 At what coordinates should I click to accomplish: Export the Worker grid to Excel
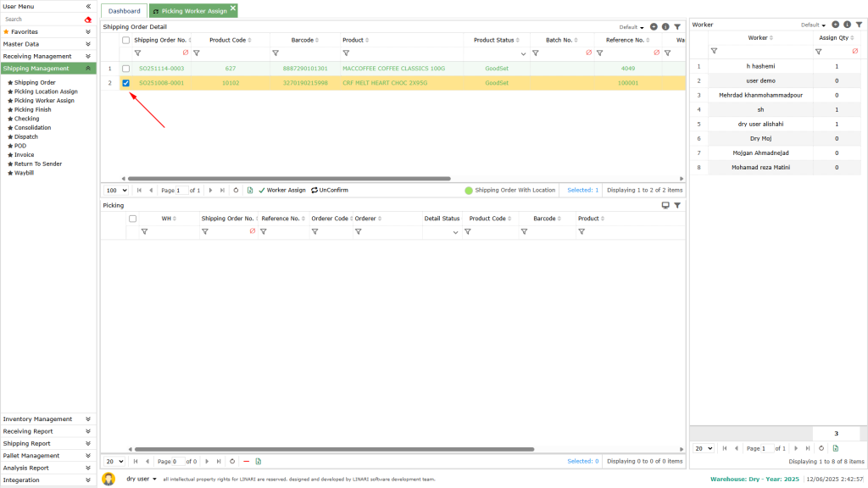tap(835, 448)
